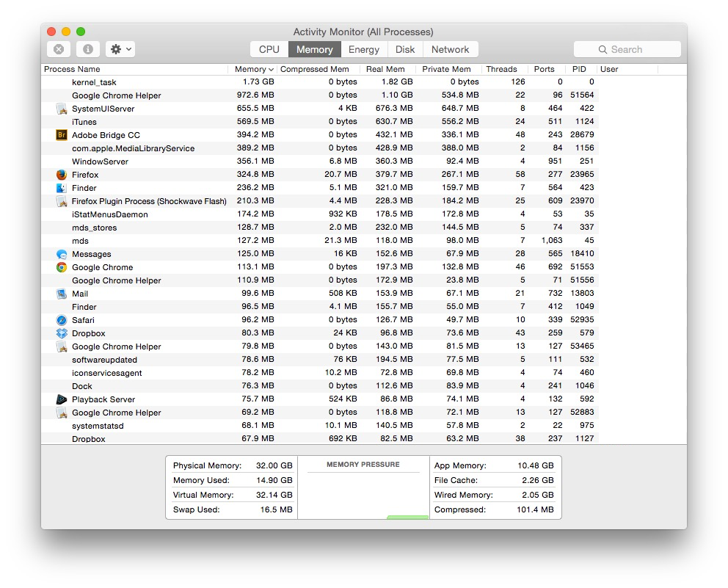
Task: Click the Finder icon next to 236.2 MB
Action: pos(62,188)
